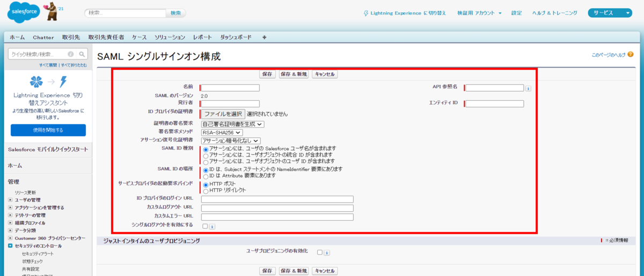The height and width of the screenshot is (276, 644).
Task: Open ヘルプ & トレーニング link
Action: tap(555, 13)
